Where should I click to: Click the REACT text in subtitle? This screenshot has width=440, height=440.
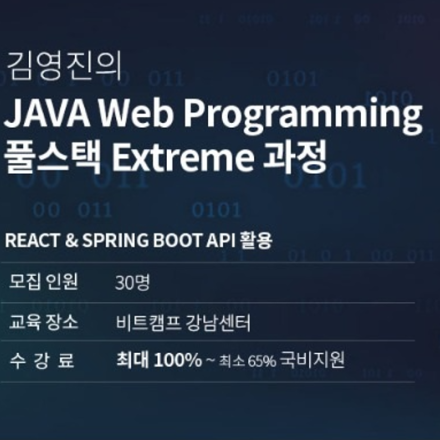point(32,240)
